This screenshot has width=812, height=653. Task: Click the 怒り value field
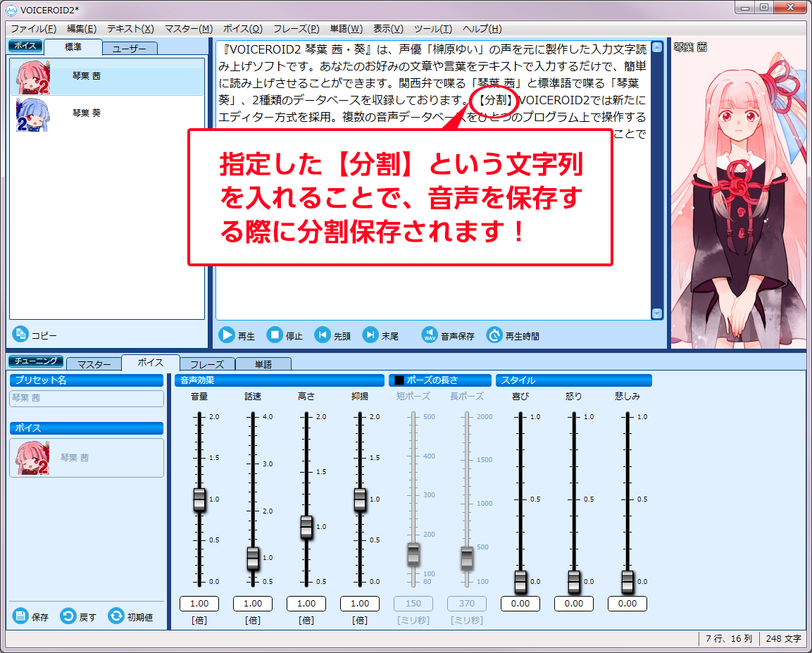click(x=574, y=604)
